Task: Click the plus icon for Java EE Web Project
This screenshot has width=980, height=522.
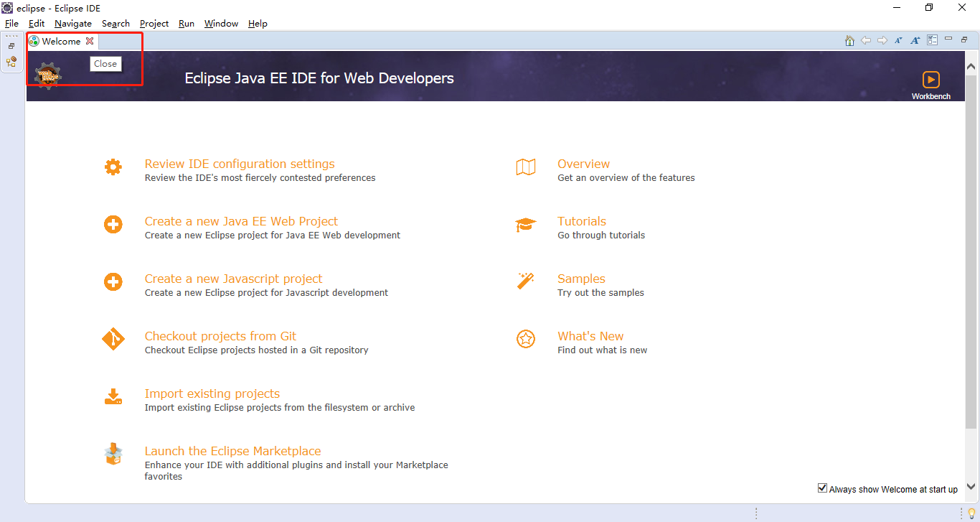Action: (113, 225)
